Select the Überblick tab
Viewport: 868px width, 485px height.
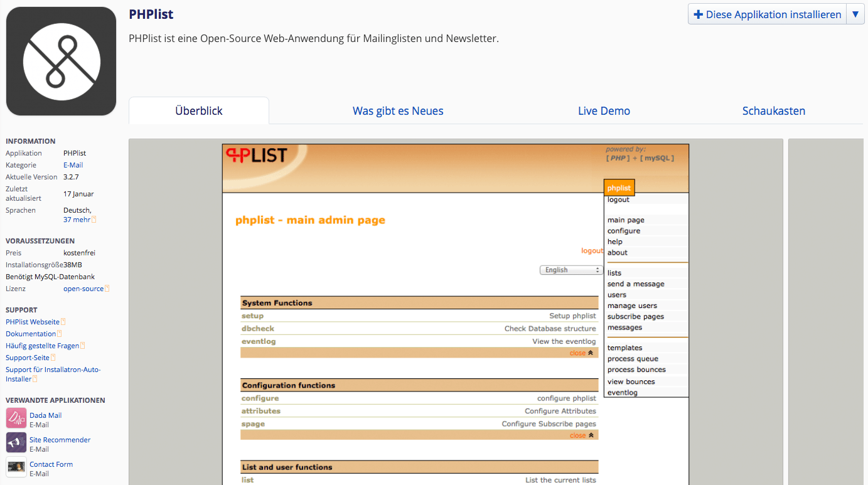point(198,110)
